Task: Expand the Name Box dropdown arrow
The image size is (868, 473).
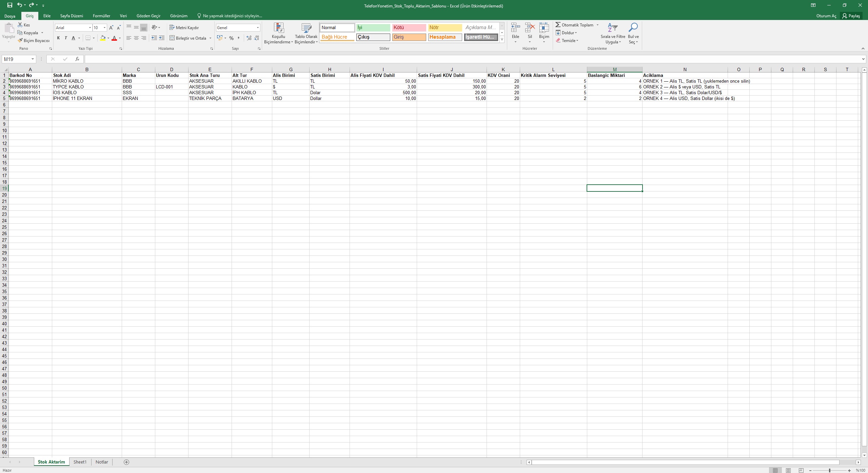Action: [33, 59]
